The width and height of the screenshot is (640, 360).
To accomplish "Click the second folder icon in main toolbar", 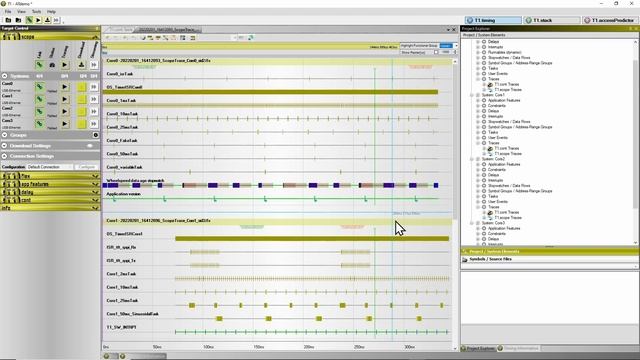I will coord(18,20).
